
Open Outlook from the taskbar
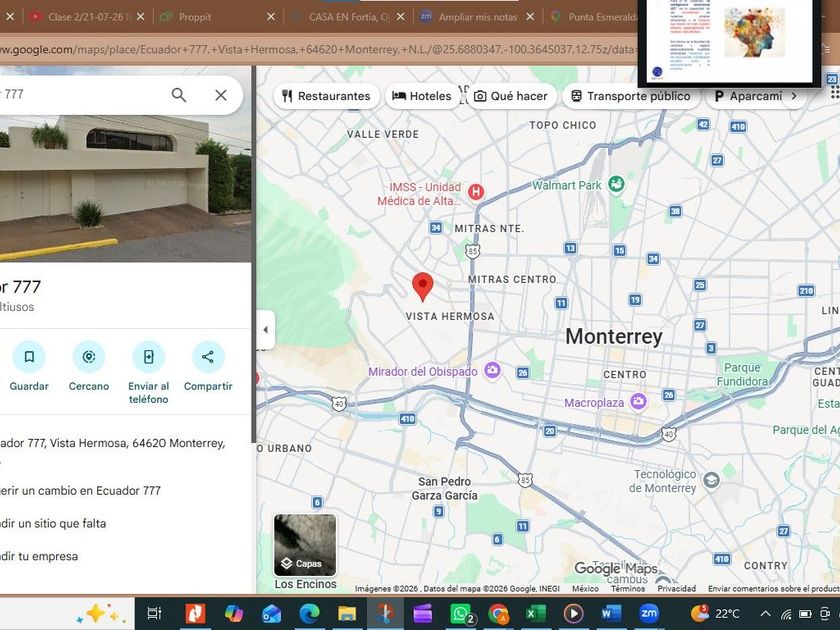pyautogui.click(x=271, y=613)
